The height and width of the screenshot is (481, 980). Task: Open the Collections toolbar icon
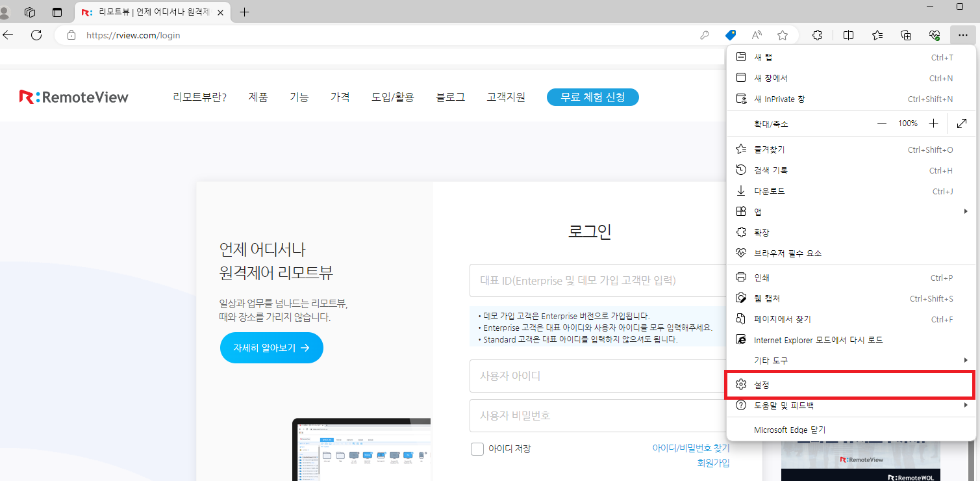pos(906,35)
